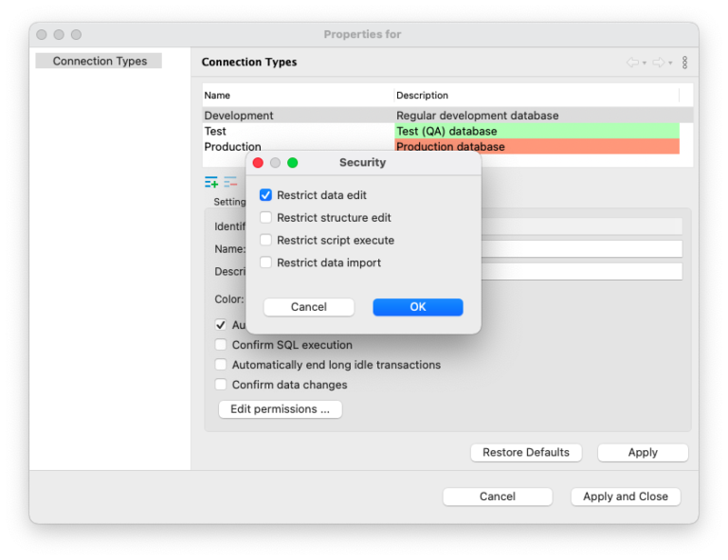The width and height of the screenshot is (728, 560).
Task: Click the add connection type icon
Action: pyautogui.click(x=211, y=183)
